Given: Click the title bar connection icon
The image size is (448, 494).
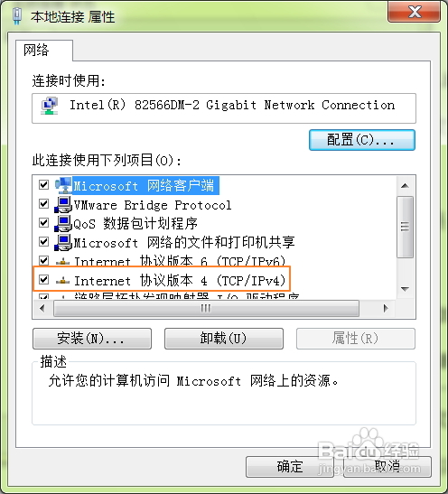Looking at the screenshot, I should coord(17,15).
